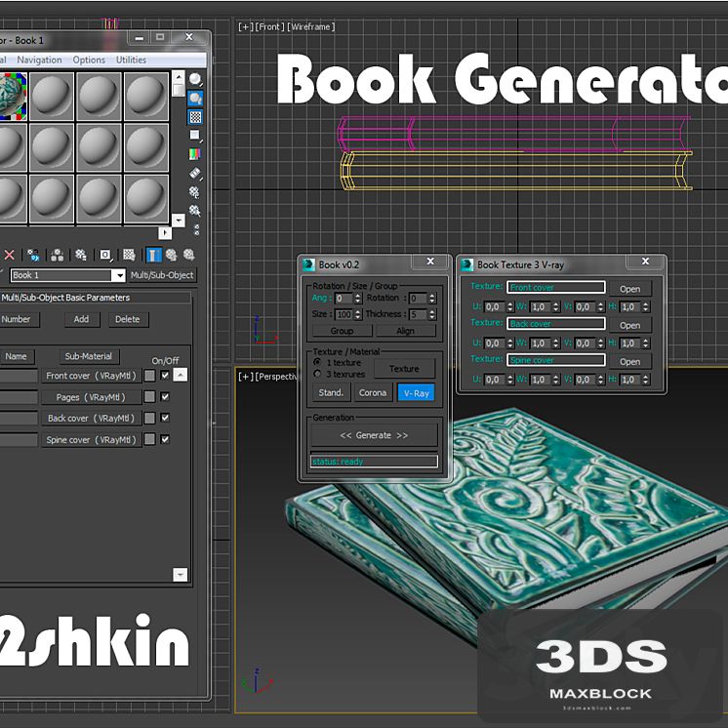Viewport: 728px width, 728px height.
Task: Click the Add sub-material button
Action: tap(82, 319)
